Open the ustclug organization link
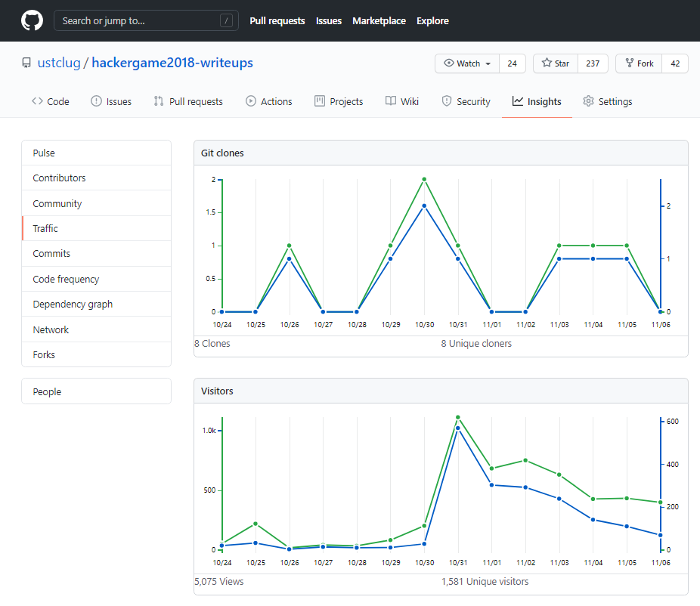Screen dimensions: 700x606 point(59,63)
